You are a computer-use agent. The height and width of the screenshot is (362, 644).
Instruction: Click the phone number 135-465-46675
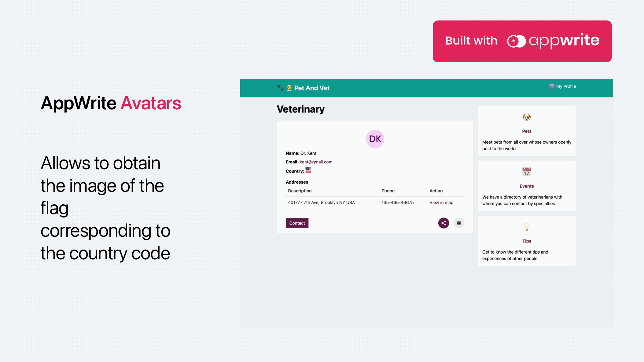[x=398, y=203]
